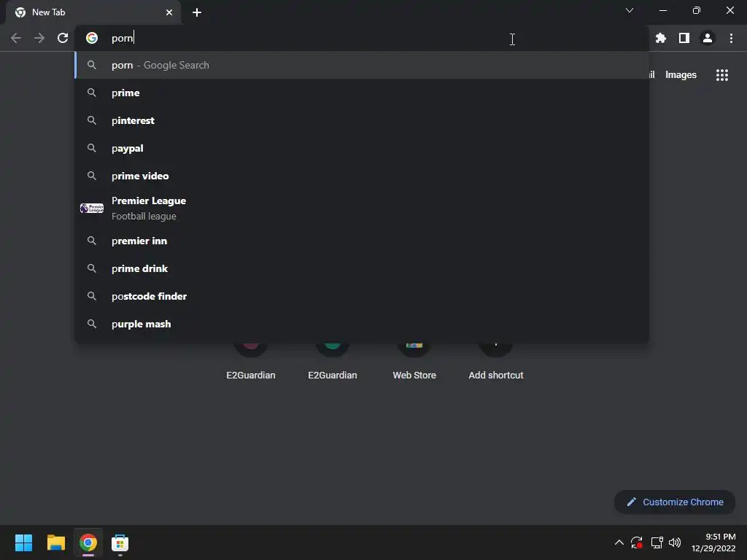Click inside the address bar text field
Screen dimensions: 747x560
tap(362, 38)
